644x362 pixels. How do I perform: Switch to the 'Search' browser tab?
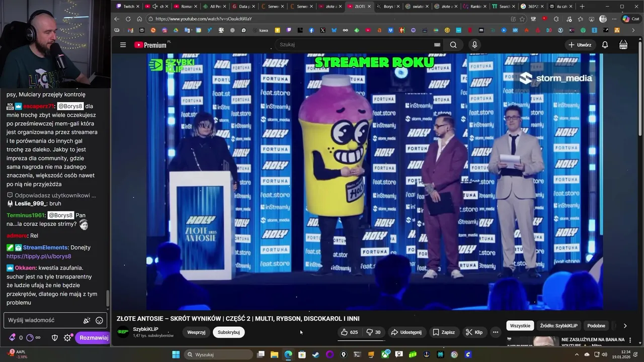[504, 7]
